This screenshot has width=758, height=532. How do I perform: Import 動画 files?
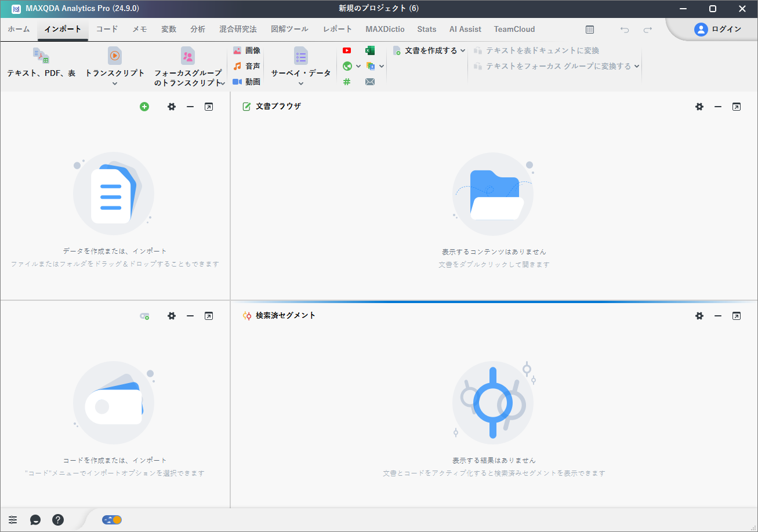pos(246,82)
